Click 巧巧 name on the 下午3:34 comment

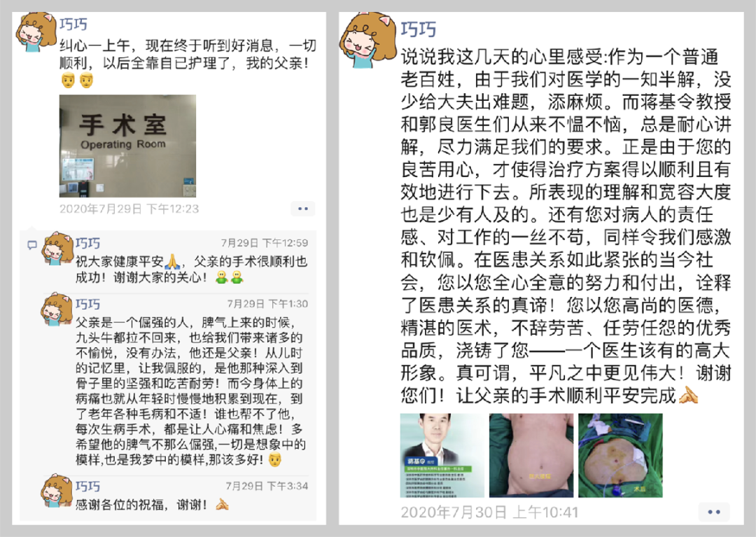pos(87,486)
